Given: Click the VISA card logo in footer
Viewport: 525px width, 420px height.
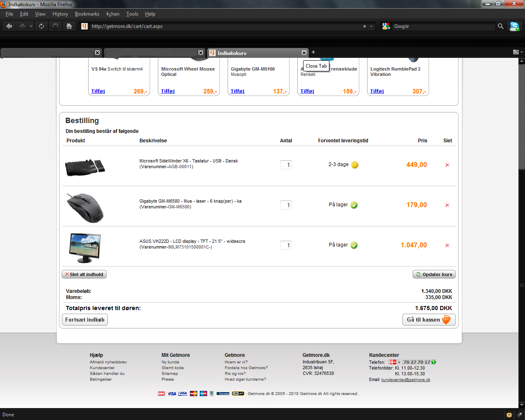Looking at the screenshot, I should coord(172,394).
